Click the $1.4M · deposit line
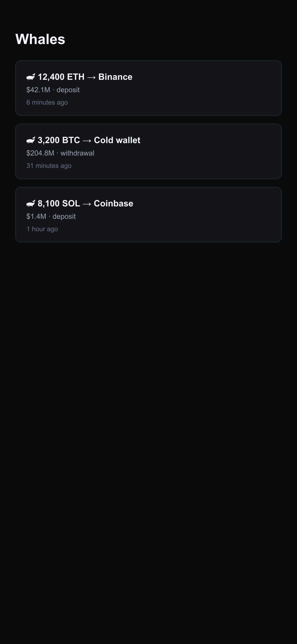297x644 pixels. [51, 217]
